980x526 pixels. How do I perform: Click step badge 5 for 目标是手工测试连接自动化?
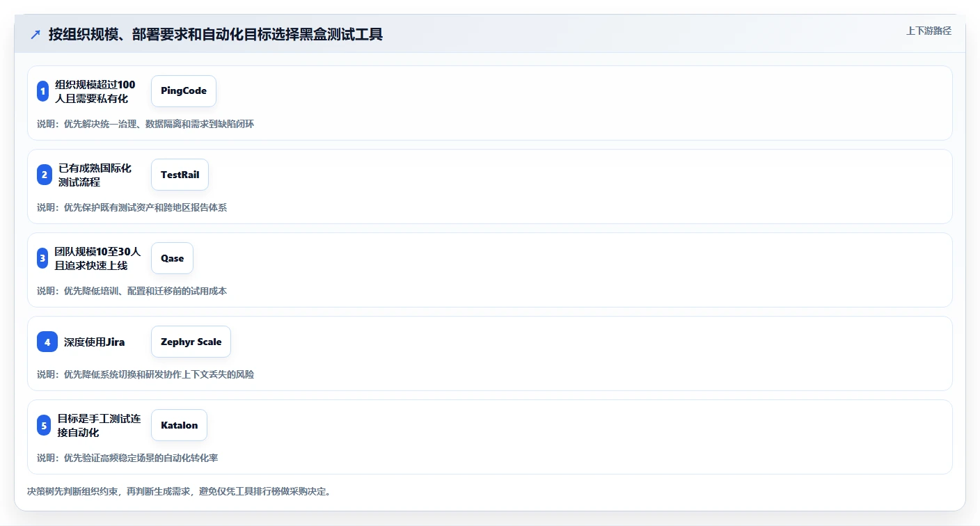[44, 425]
